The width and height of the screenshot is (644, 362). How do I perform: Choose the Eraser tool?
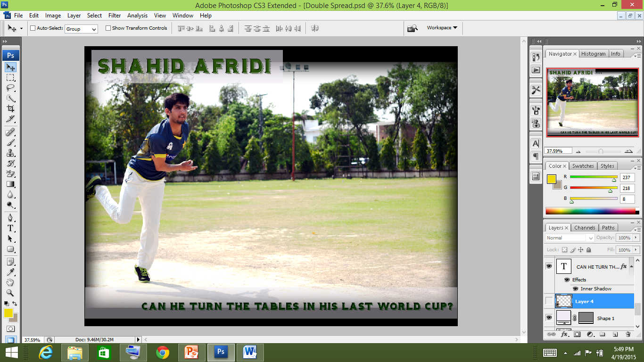pos(10,173)
